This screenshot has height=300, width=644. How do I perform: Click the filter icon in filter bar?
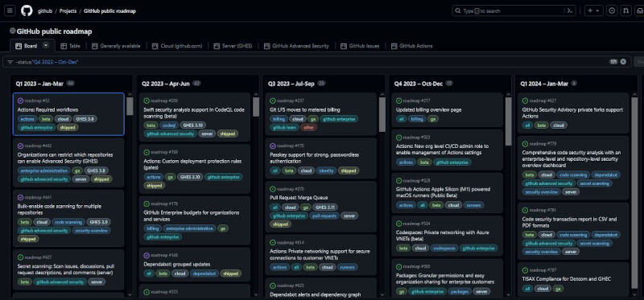point(10,62)
